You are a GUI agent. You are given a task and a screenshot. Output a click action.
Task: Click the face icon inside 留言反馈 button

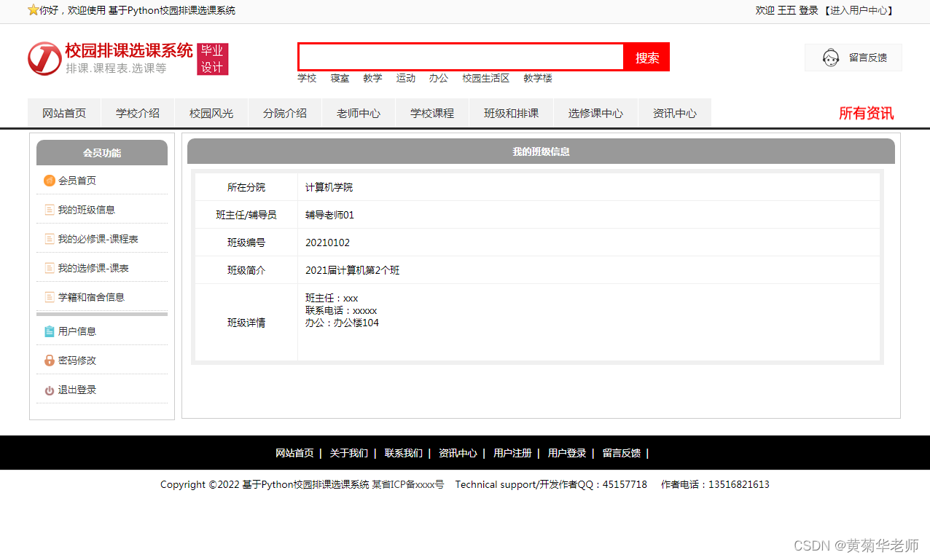coord(830,58)
